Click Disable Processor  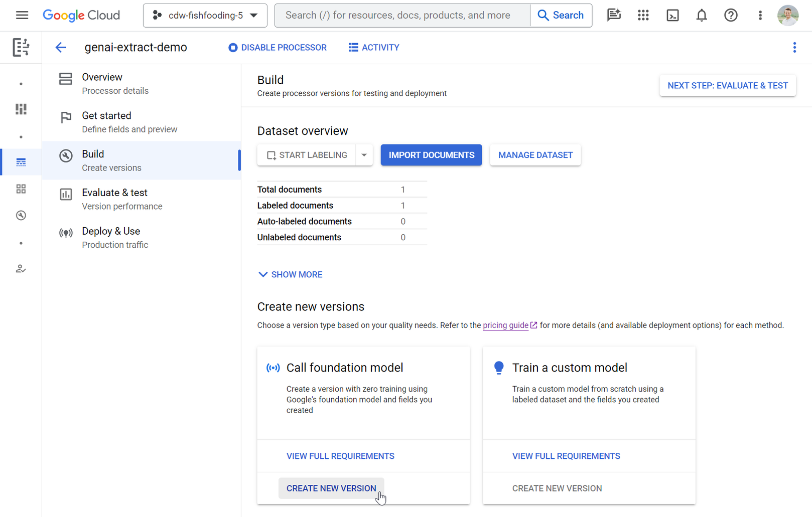coord(277,48)
